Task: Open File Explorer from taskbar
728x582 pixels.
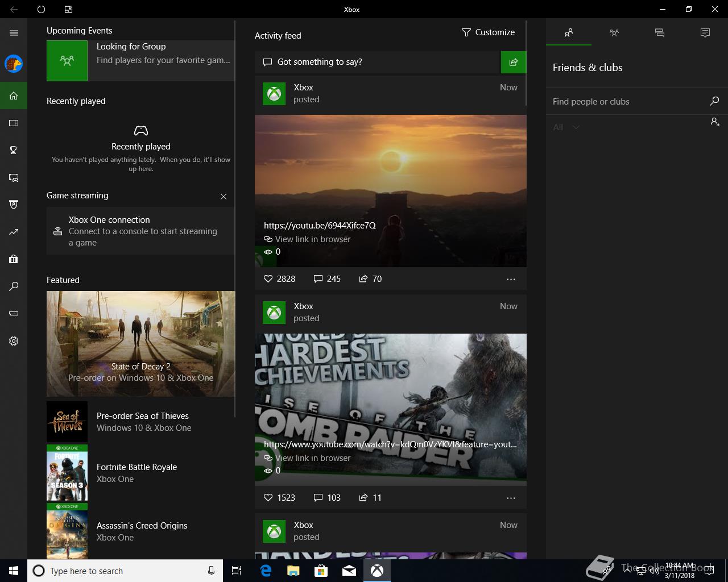Action: (293, 571)
